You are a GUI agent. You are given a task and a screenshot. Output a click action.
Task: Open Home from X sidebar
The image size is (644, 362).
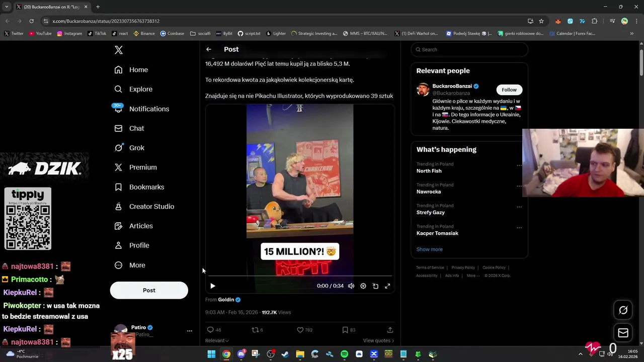(x=131, y=70)
